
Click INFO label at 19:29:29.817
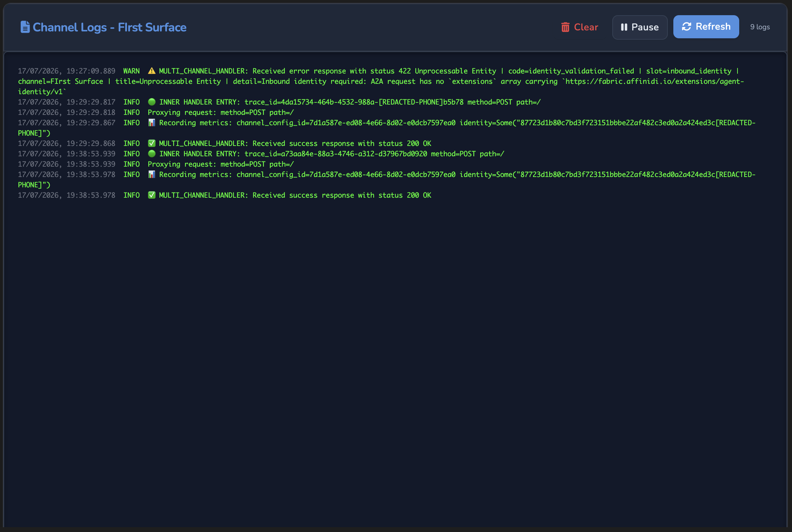click(131, 102)
